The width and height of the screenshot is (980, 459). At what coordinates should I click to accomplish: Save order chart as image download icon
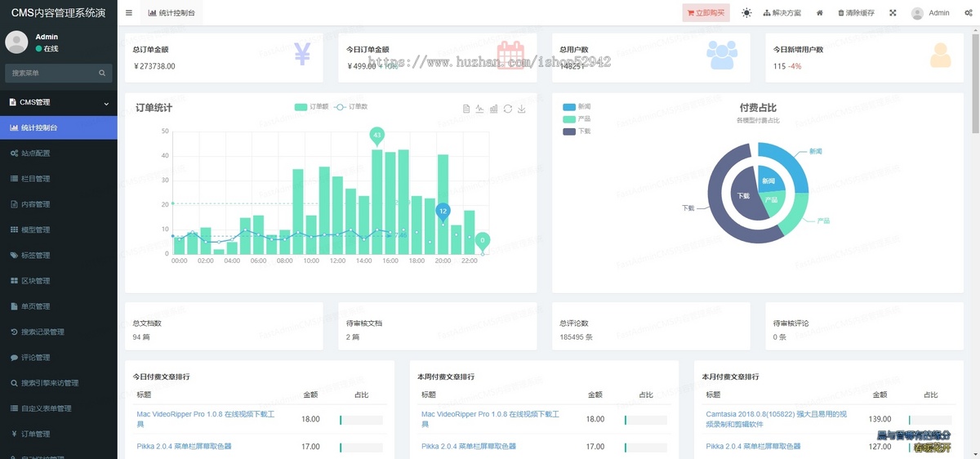(x=522, y=109)
